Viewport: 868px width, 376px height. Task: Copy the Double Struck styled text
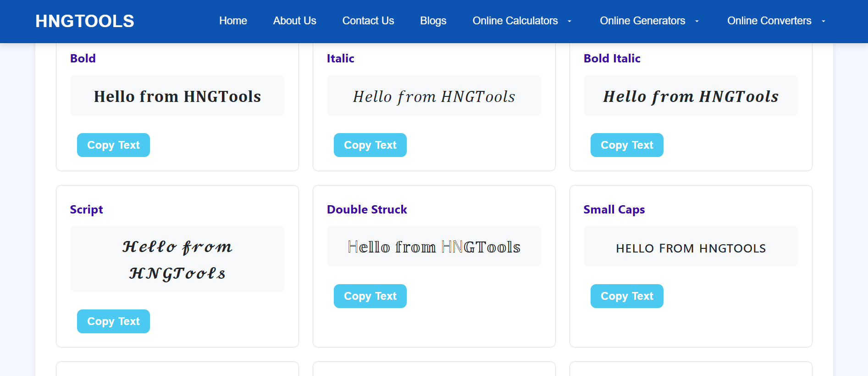point(370,296)
